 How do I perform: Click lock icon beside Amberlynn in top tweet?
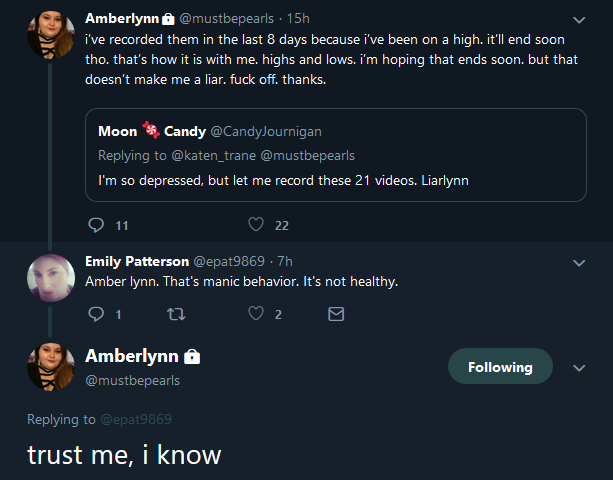click(168, 19)
